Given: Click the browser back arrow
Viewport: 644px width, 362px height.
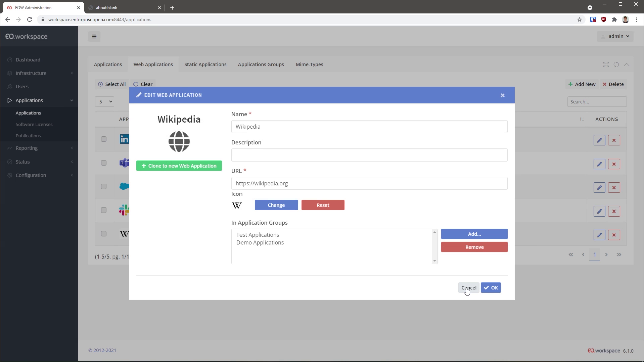Looking at the screenshot, I should click(x=8, y=19).
